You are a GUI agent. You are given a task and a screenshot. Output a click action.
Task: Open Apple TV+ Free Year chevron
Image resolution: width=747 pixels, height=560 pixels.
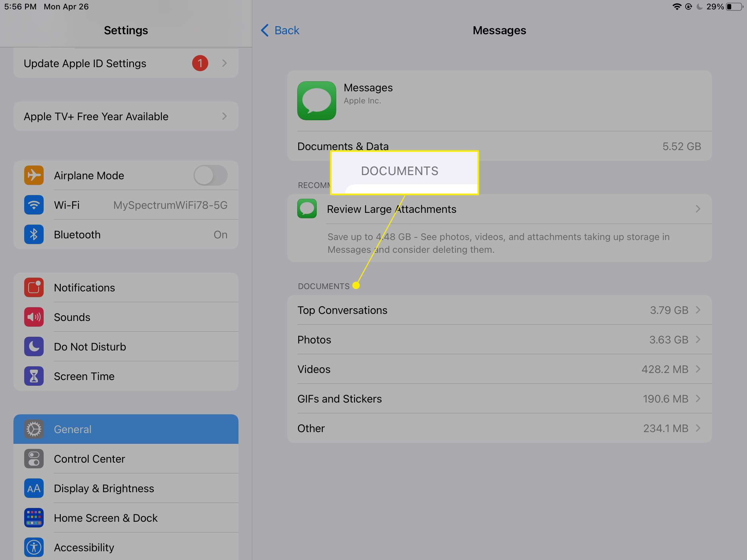click(225, 116)
